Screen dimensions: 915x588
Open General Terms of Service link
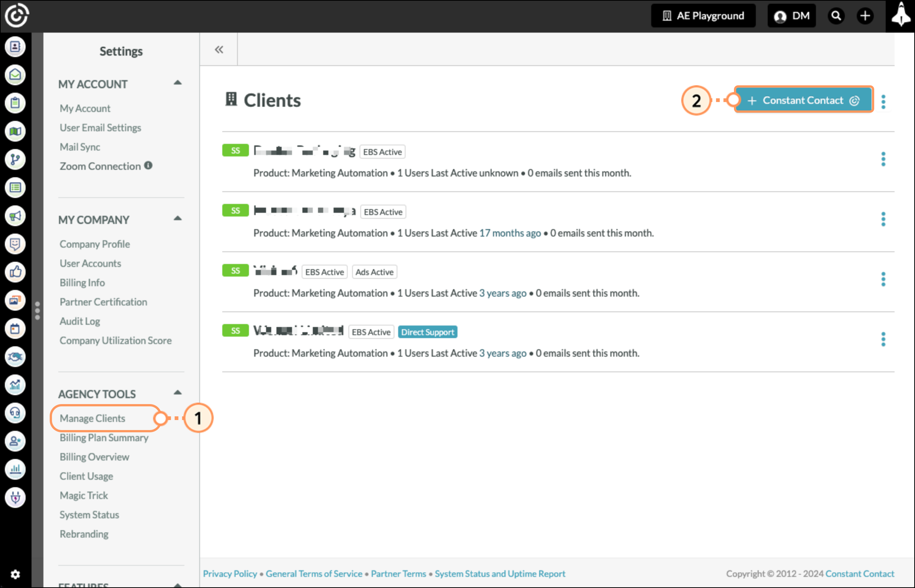pos(314,574)
